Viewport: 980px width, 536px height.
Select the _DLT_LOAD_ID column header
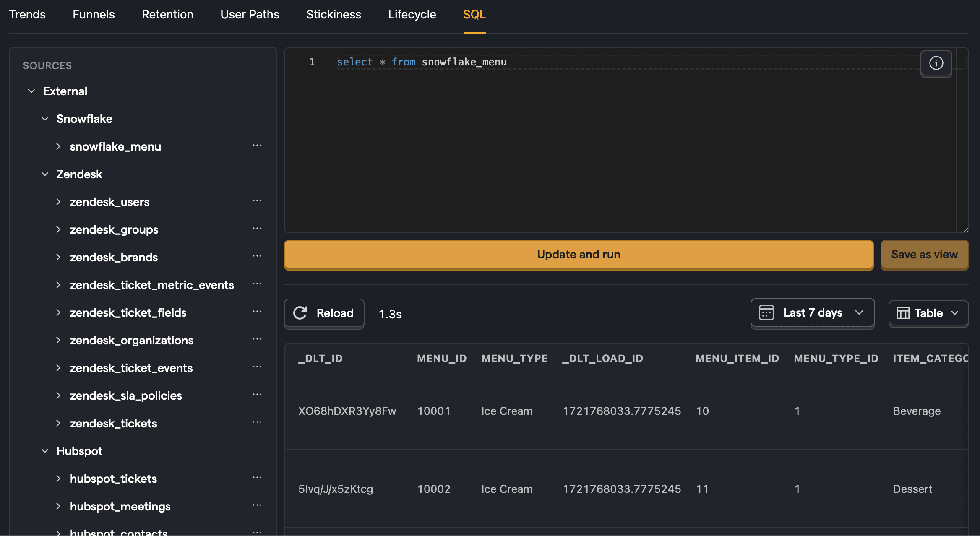tap(603, 359)
